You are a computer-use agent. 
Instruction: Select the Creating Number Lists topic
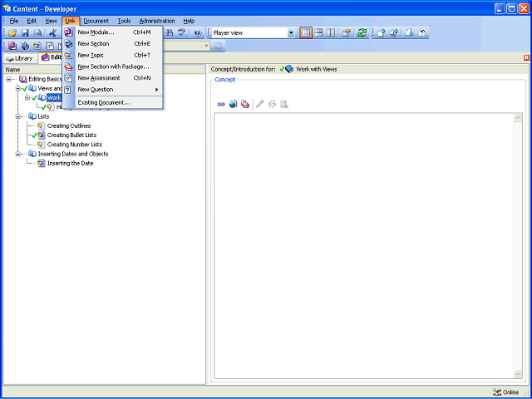[x=75, y=145]
